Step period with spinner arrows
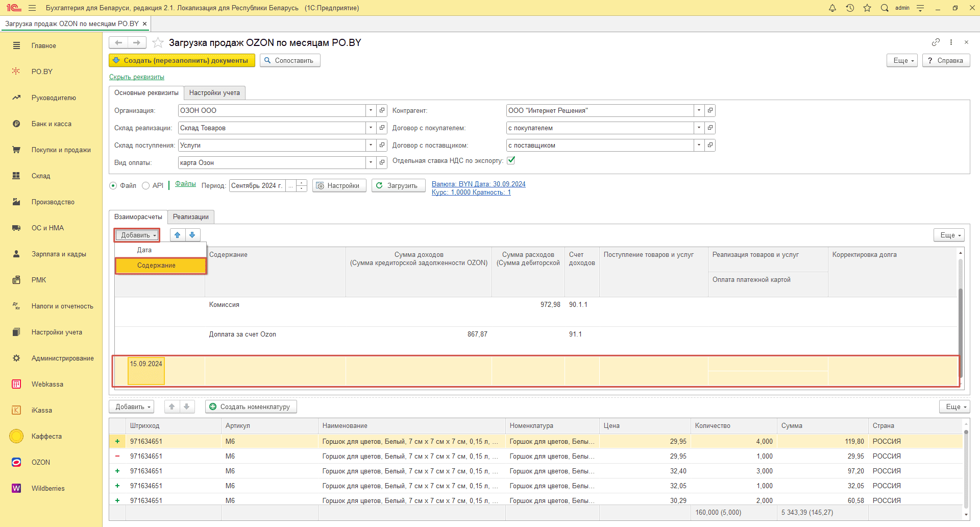The height and width of the screenshot is (527, 980). click(x=302, y=185)
